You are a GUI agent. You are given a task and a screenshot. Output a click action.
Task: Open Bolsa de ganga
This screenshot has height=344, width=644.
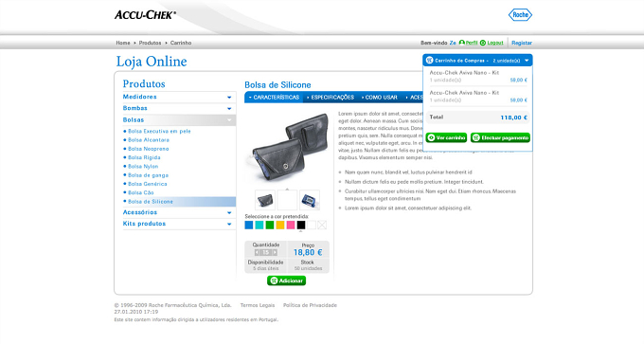click(148, 175)
